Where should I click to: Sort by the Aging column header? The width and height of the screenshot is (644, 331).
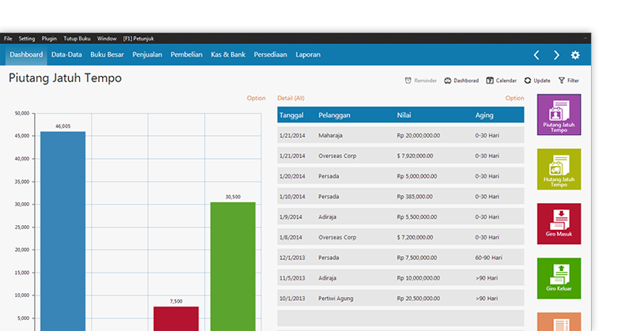[x=484, y=115]
